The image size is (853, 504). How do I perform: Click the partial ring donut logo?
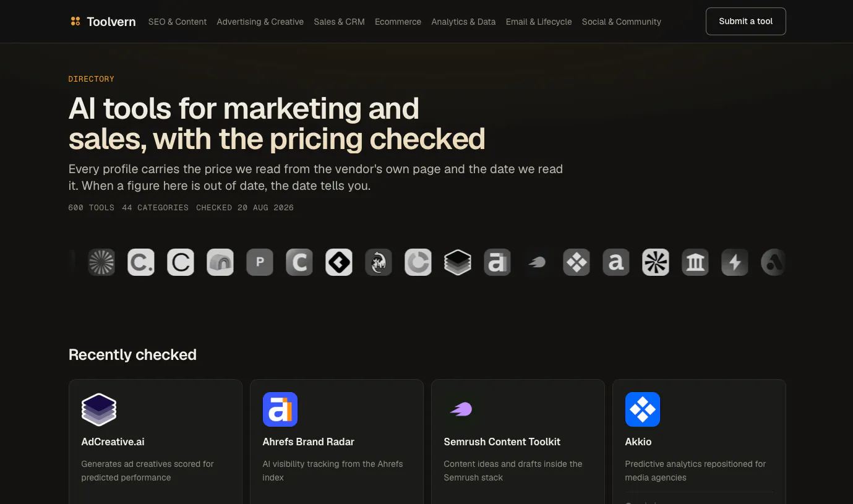tap(418, 262)
